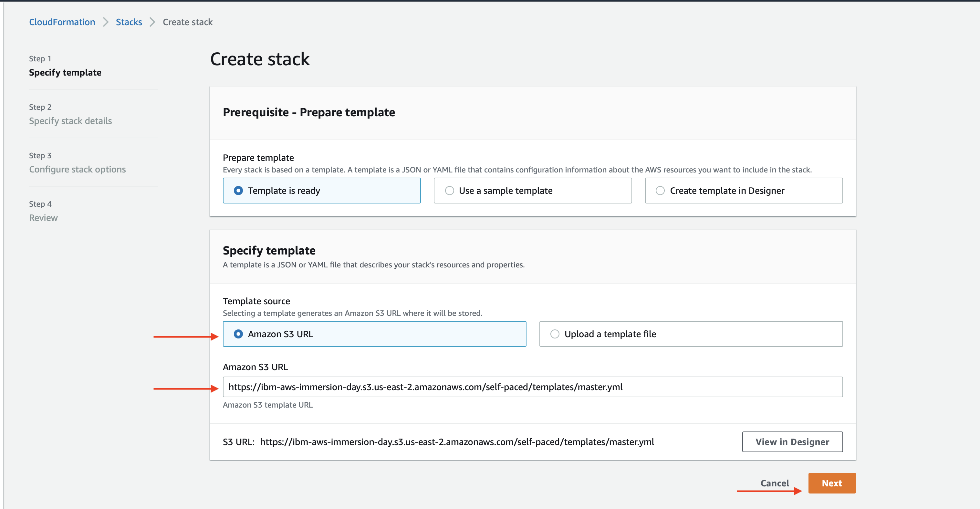Select Amazon S3 URL as template source
This screenshot has height=509, width=980.
[x=374, y=334]
